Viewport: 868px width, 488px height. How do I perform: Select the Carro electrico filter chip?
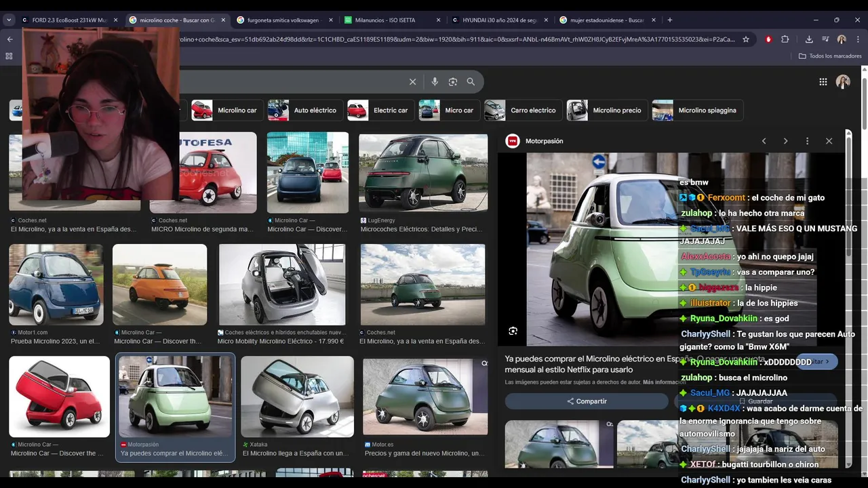point(523,110)
